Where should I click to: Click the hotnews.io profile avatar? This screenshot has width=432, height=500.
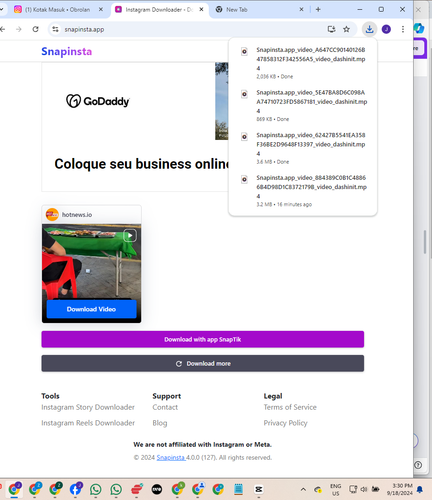click(x=52, y=215)
